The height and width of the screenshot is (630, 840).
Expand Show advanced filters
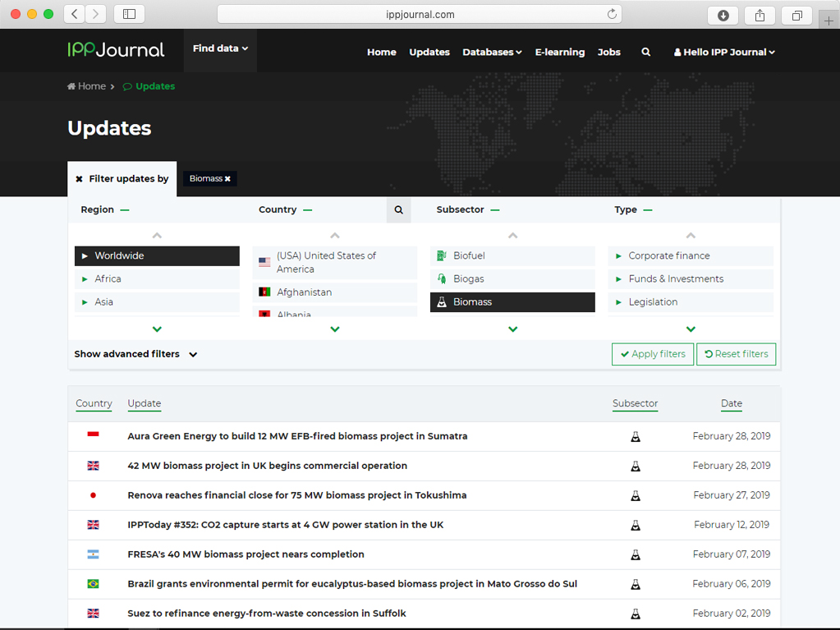(x=135, y=354)
